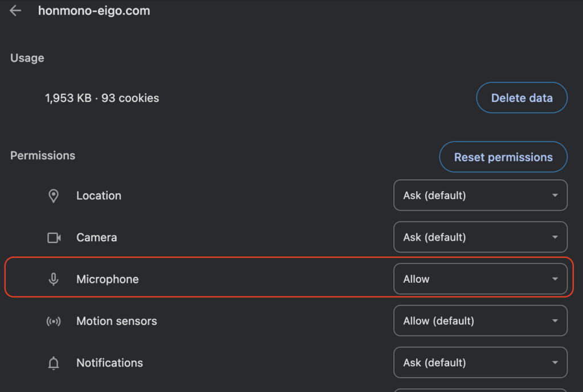Open the Notifications Ask (default) dropdown
Image resolution: width=583 pixels, height=392 pixels.
(x=481, y=362)
